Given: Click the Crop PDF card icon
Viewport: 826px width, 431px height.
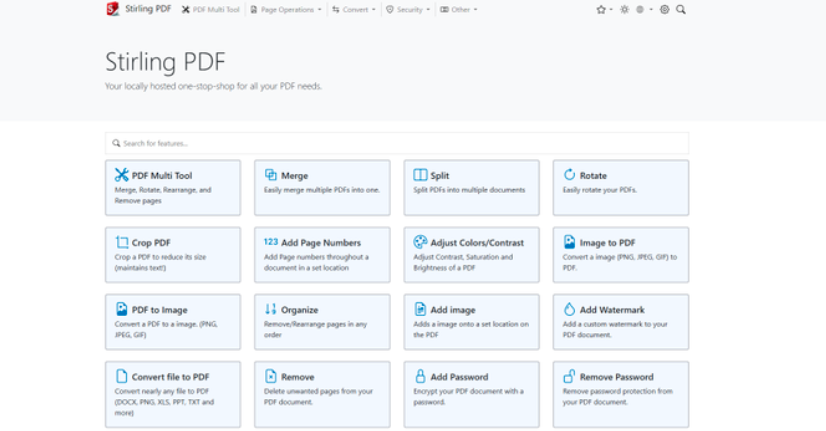Looking at the screenshot, I should 122,242.
